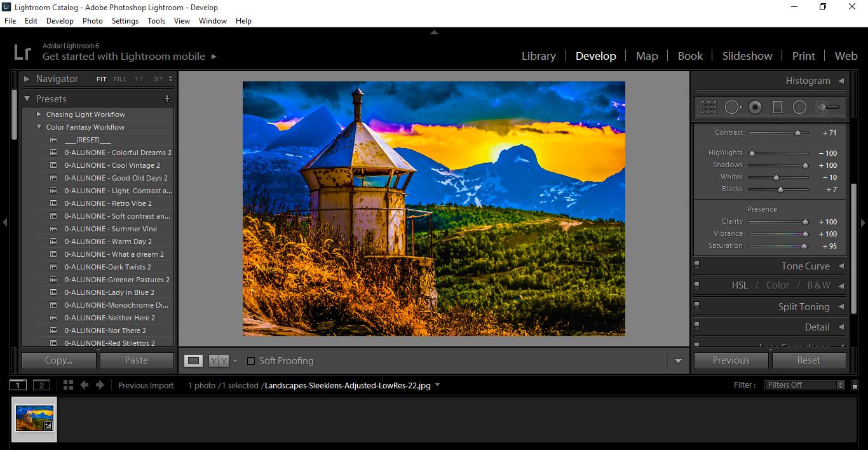Screen dimensions: 868x450
Task: Set Navigator zoom to FILL
Action: [x=120, y=79]
